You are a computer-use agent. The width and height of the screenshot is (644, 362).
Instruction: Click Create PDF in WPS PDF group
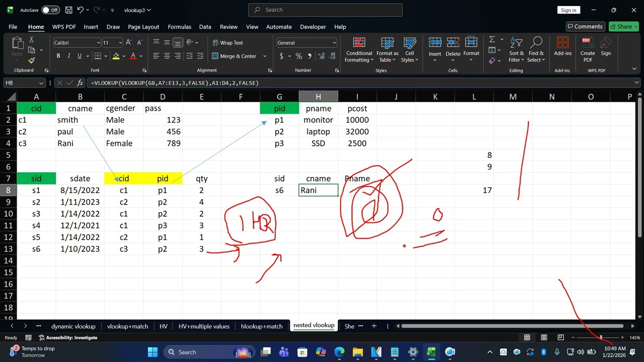[x=588, y=50]
